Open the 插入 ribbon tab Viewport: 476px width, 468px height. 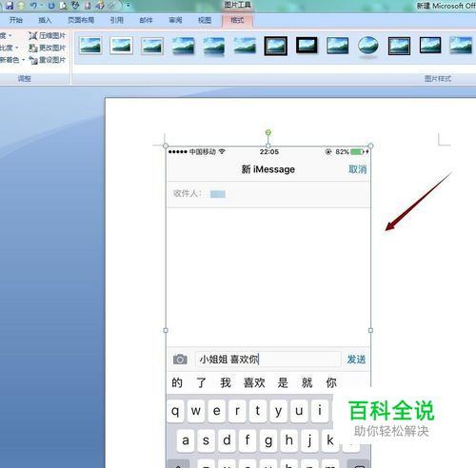click(x=45, y=20)
